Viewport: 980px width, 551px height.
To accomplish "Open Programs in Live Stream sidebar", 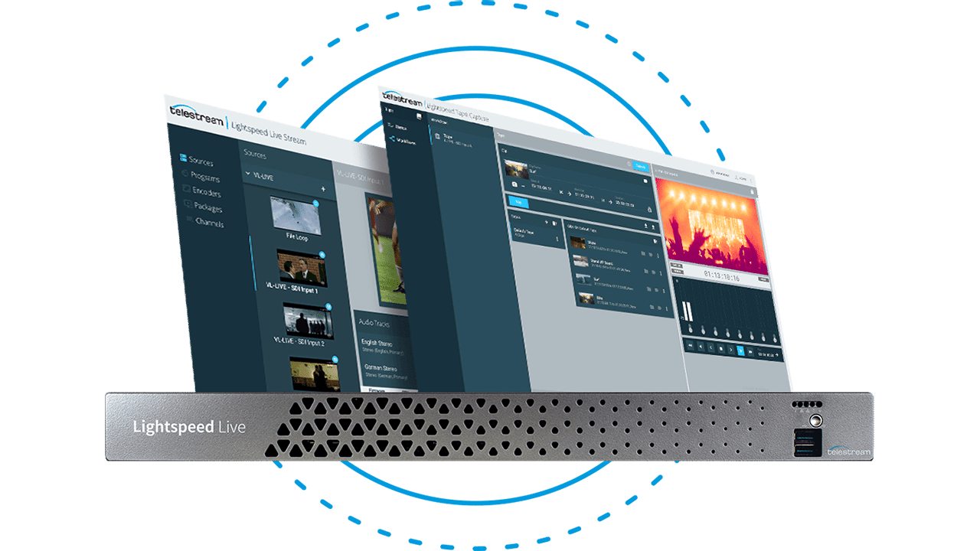I will click(x=200, y=177).
